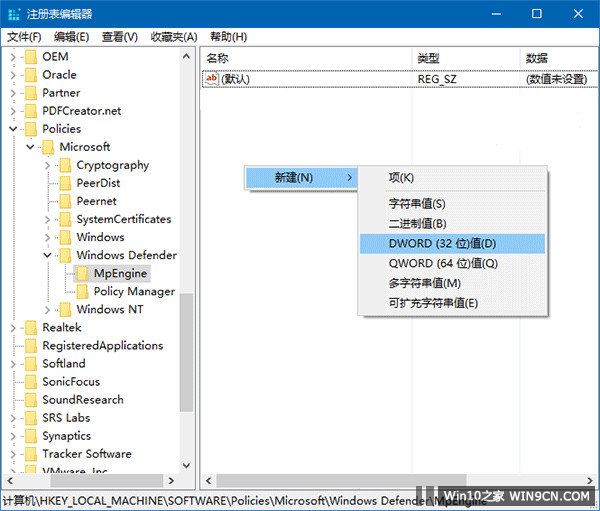Collapse the Windows Defender tree node
600x511 pixels.
click(x=47, y=255)
